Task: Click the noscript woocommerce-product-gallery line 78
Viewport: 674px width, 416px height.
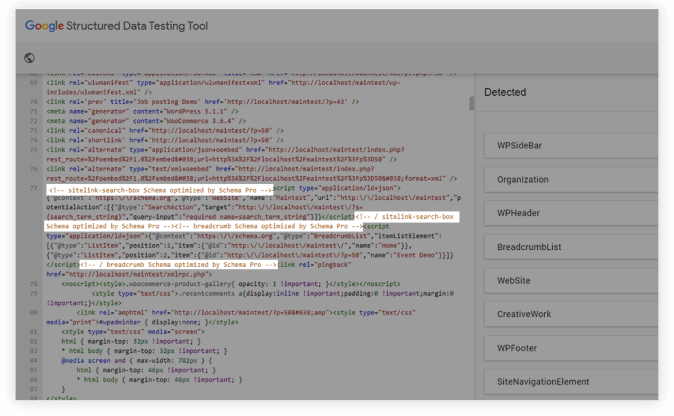Action: point(231,284)
